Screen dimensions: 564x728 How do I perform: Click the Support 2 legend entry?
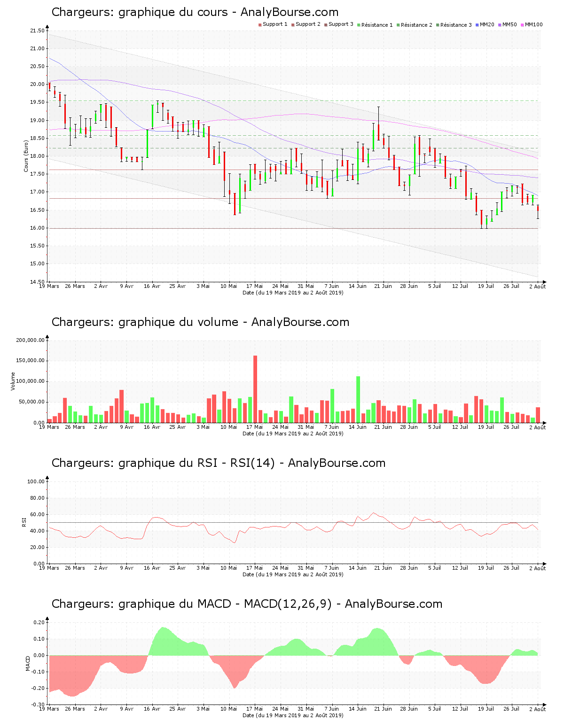pos(306,24)
